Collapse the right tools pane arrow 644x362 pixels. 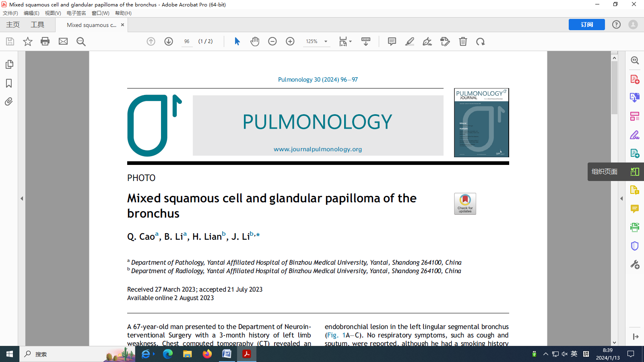pos(621,198)
